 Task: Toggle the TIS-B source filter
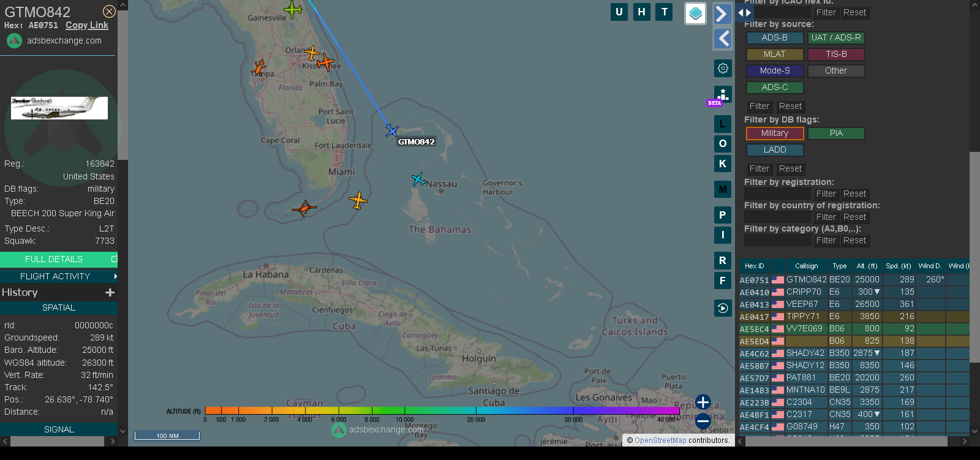[836, 55]
